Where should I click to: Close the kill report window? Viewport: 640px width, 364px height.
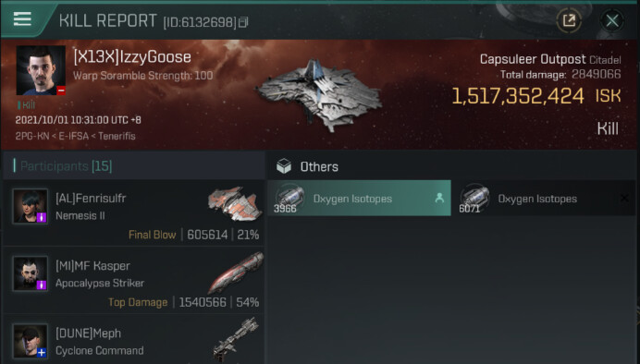tap(612, 20)
